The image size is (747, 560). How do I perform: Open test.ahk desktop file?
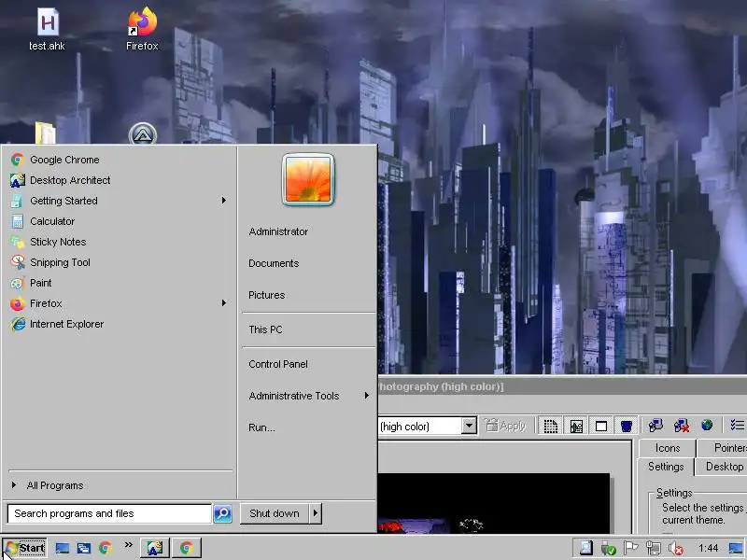pos(48,30)
